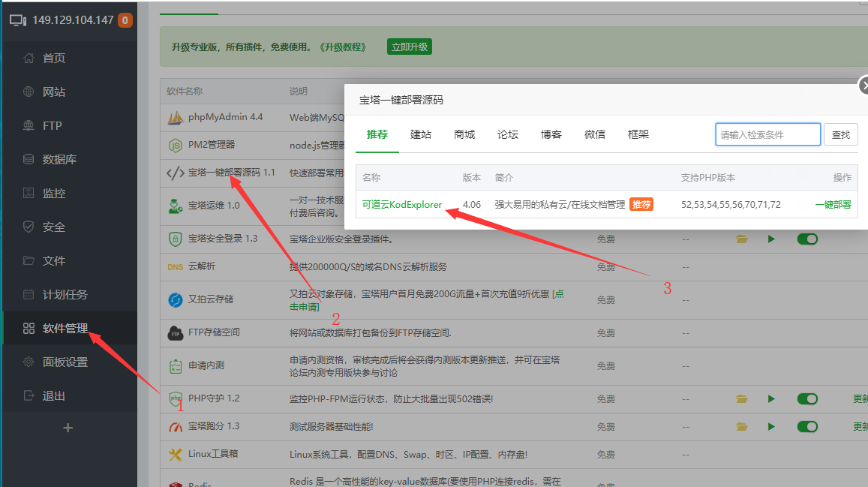Click the 申请内测 checklist icon
The width and height of the screenshot is (868, 487).
(x=176, y=365)
